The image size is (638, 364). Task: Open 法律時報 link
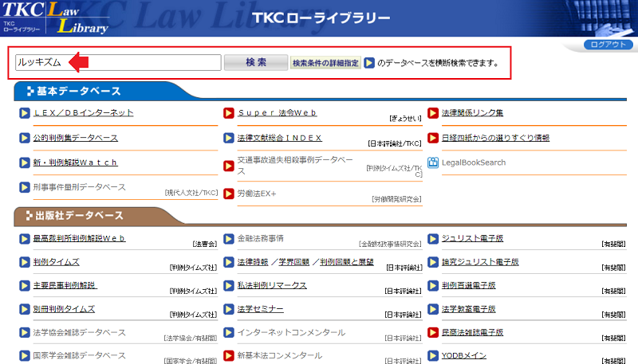(253, 262)
